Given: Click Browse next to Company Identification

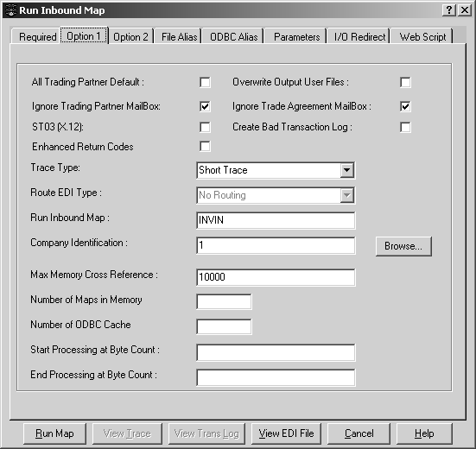Looking at the screenshot, I should [403, 246].
